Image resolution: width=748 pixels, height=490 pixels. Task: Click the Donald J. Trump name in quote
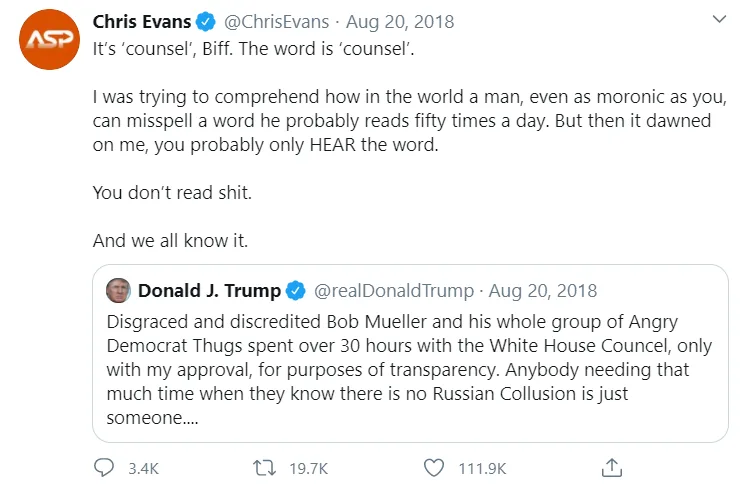pyautogui.click(x=209, y=291)
